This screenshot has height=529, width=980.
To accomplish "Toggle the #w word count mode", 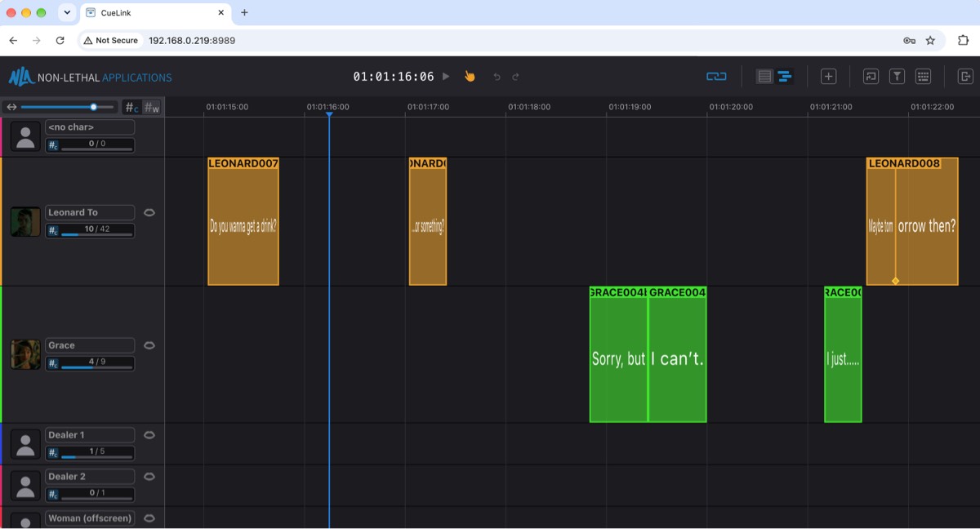I will click(152, 107).
